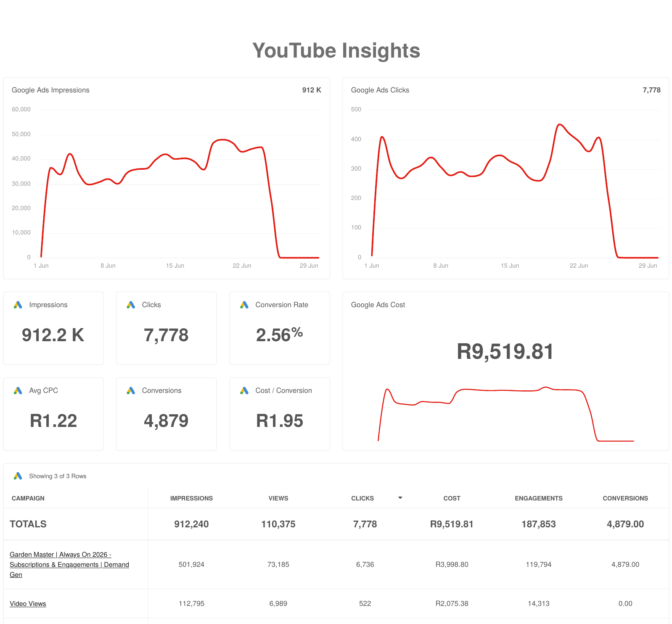Open the Video Views campaign link
Viewport: 672px width, 624px height.
28,603
